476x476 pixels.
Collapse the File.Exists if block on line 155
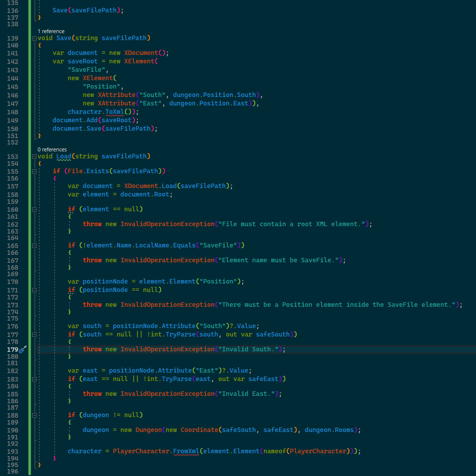coord(34,171)
